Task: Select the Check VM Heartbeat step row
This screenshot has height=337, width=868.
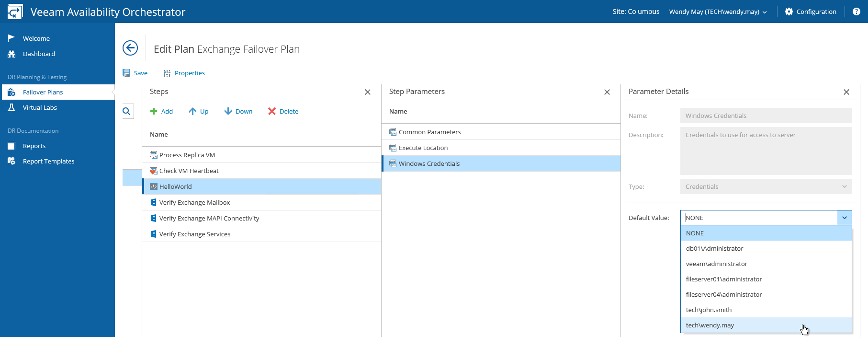Action: click(x=262, y=171)
